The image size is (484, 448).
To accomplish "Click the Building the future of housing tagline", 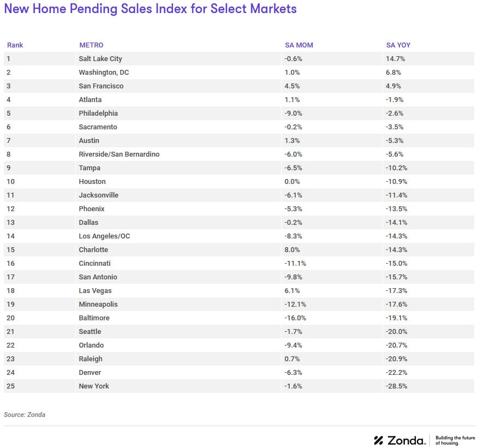I will pos(455,440).
